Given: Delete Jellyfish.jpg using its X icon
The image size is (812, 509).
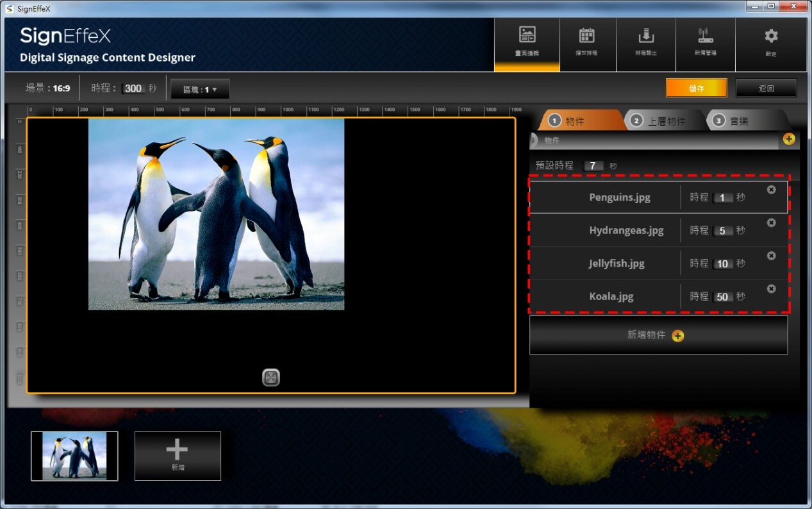Looking at the screenshot, I should click(x=771, y=256).
